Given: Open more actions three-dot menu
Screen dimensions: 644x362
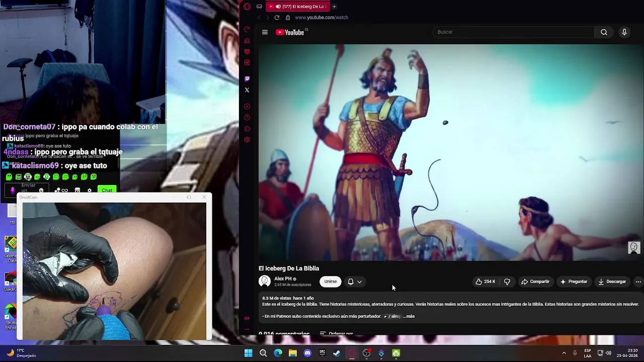Looking at the screenshot, I should click(638, 282).
